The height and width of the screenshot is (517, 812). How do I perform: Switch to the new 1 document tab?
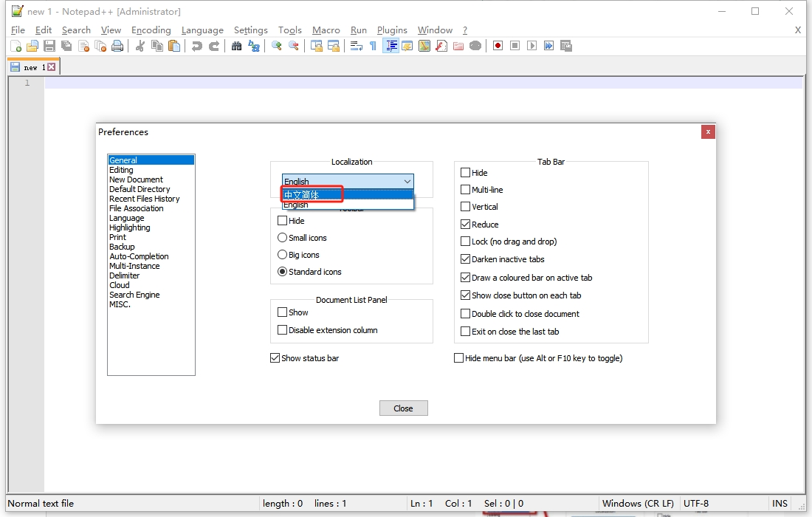34,67
